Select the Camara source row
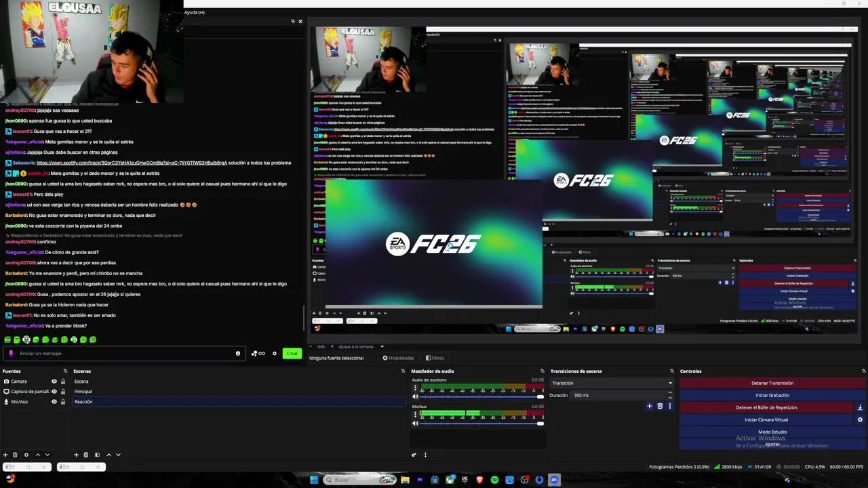The height and width of the screenshot is (488, 868). point(34,381)
